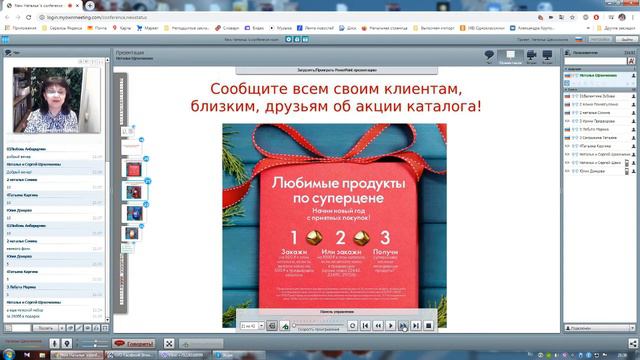
Task: Click the red Говорить (Talk) button
Action: [134, 343]
